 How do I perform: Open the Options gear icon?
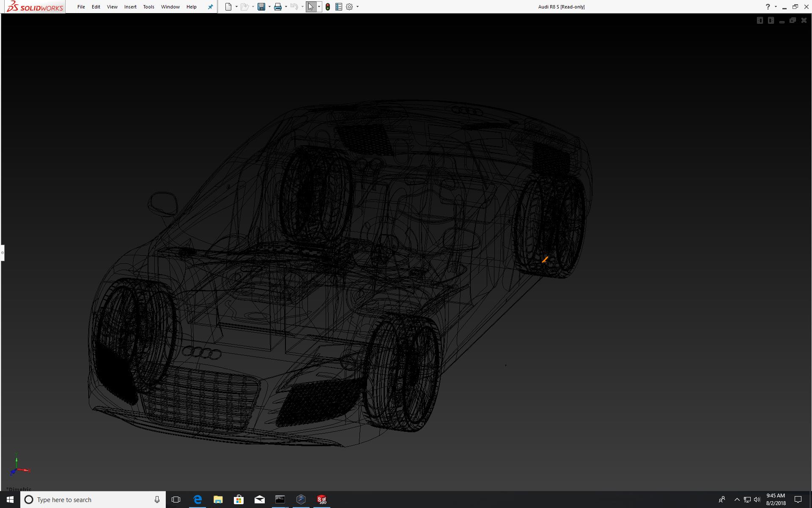(349, 7)
